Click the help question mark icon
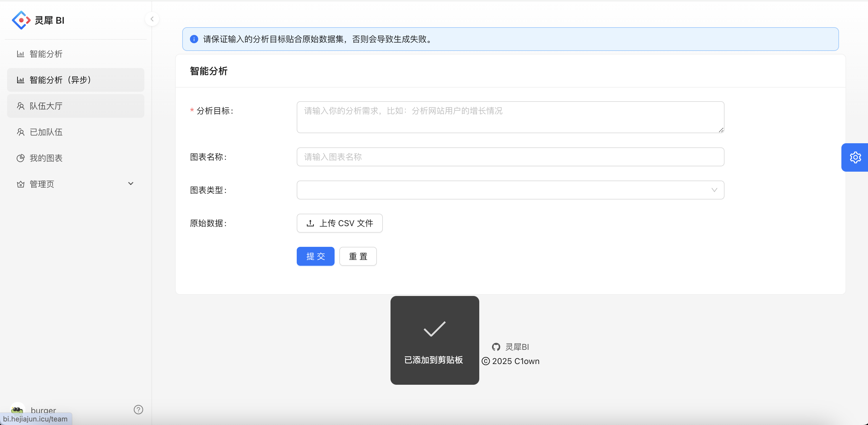 click(138, 410)
